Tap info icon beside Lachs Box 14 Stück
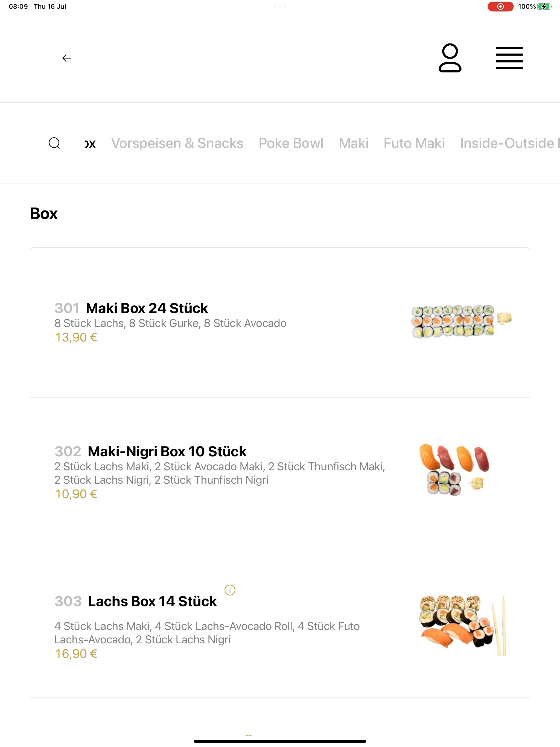Viewport: 560px width, 747px height. pyautogui.click(x=230, y=590)
